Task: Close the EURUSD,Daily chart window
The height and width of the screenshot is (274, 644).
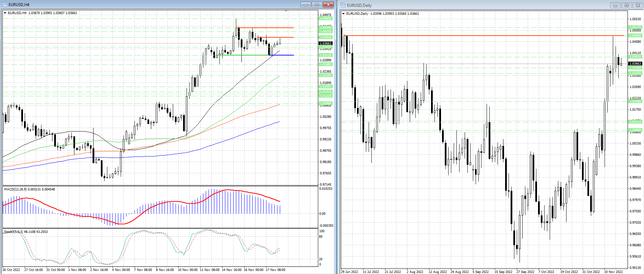Action: tap(638, 5)
